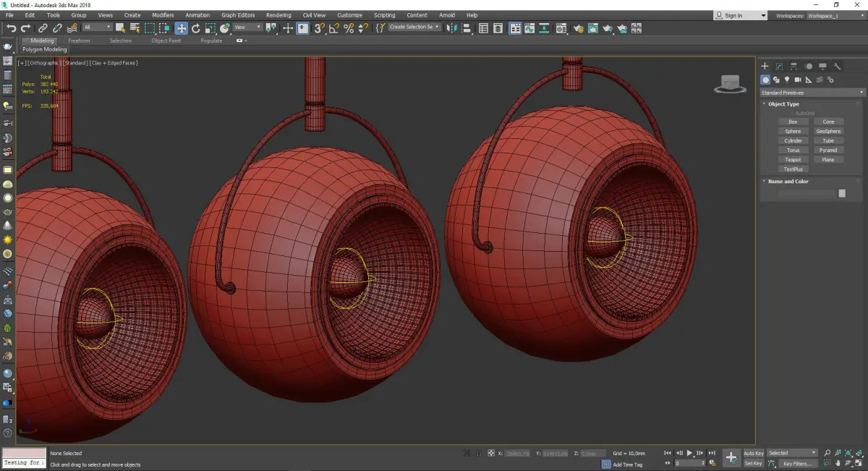This screenshot has height=471, width=868.
Task: Open Select by Name list
Action: (135, 28)
